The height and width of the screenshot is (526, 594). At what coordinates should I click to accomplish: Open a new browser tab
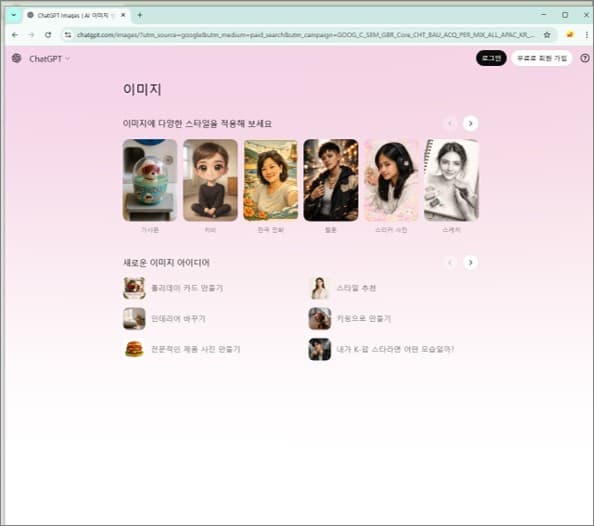coord(140,15)
